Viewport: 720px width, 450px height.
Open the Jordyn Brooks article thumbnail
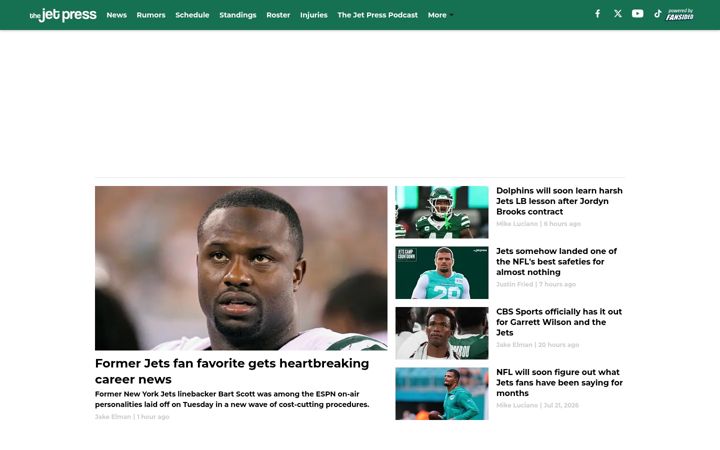click(442, 212)
